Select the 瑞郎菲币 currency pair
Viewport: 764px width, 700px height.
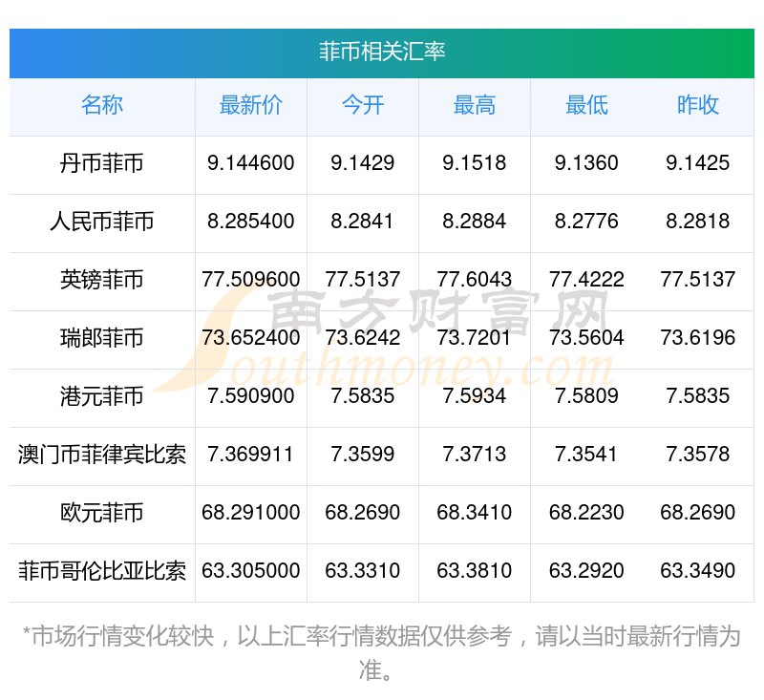[x=102, y=339]
